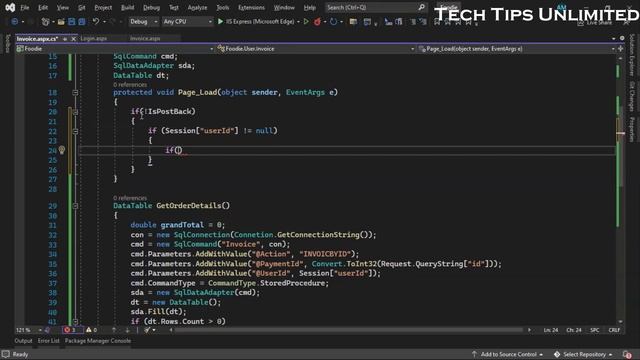Open the Error List panel tab

tap(49, 341)
